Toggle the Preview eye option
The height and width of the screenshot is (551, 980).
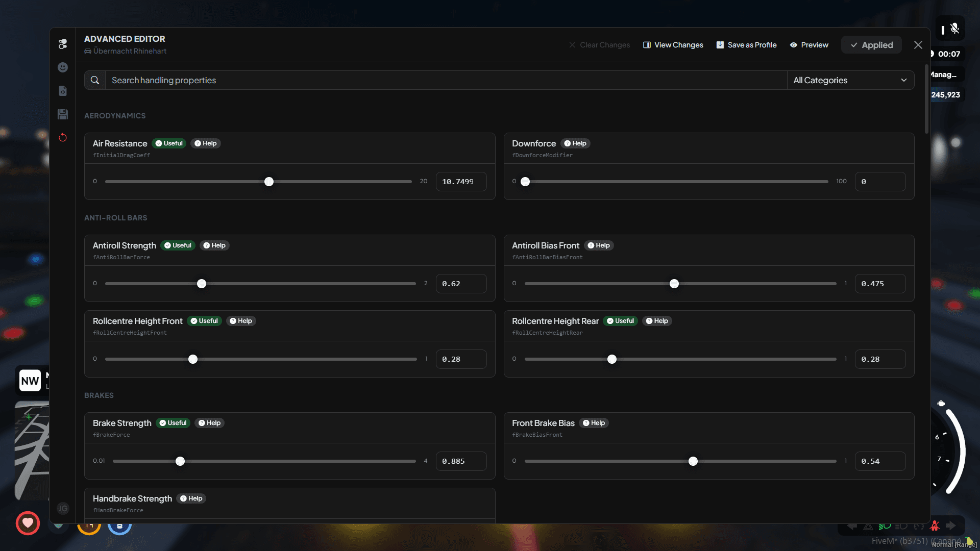[x=809, y=45]
